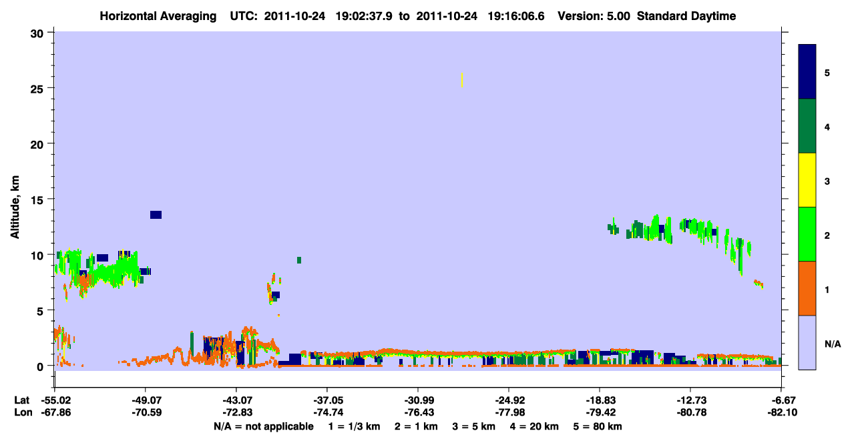
Task: Click the yellow colorbar segment labeled 3
Action: 807,180
